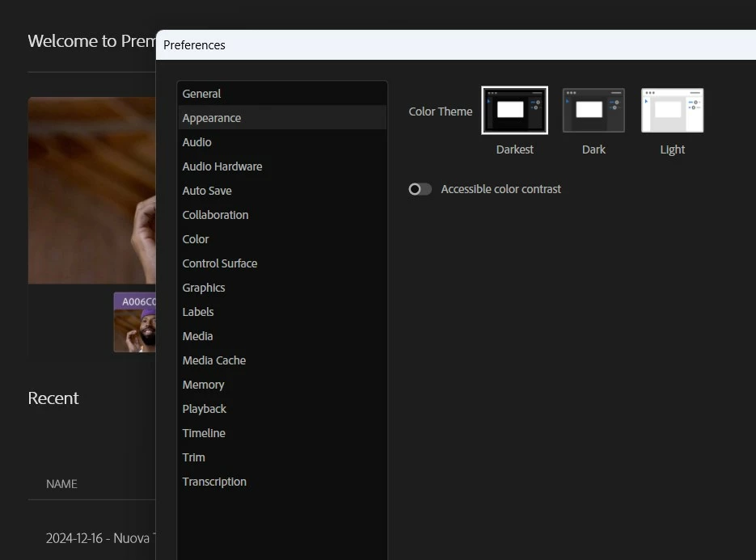
Task: Open Graphics preferences
Action: point(282,288)
